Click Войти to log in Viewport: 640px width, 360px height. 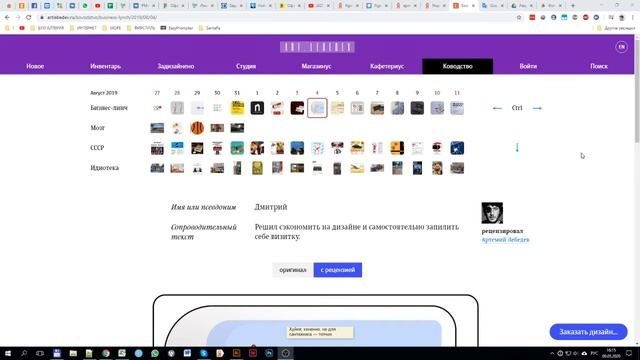(x=528, y=66)
